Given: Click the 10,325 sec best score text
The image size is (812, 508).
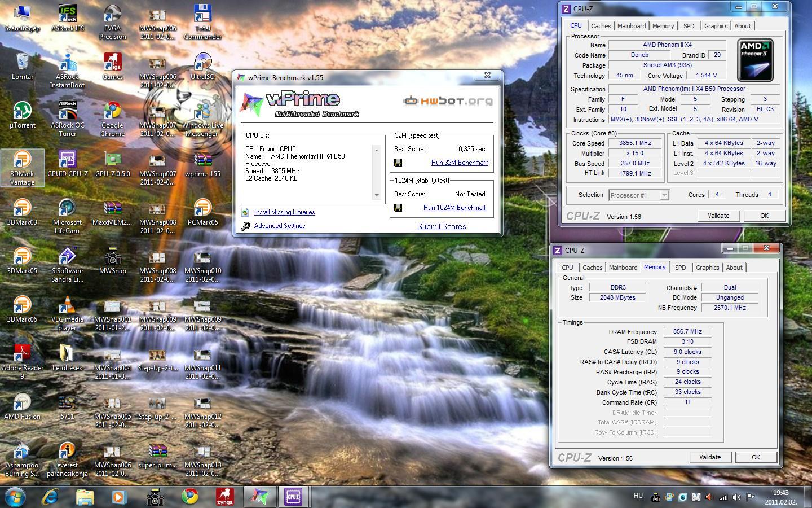Looking at the screenshot, I should click(470, 149).
